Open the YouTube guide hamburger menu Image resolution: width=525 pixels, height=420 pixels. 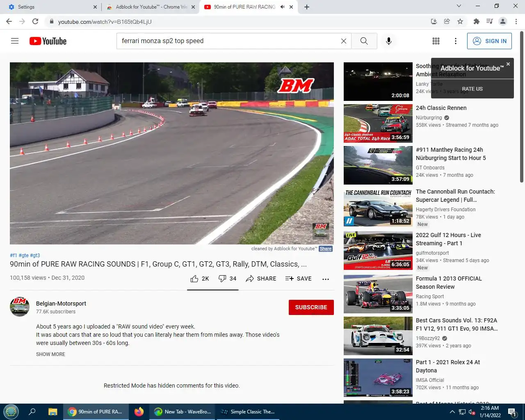click(x=15, y=41)
